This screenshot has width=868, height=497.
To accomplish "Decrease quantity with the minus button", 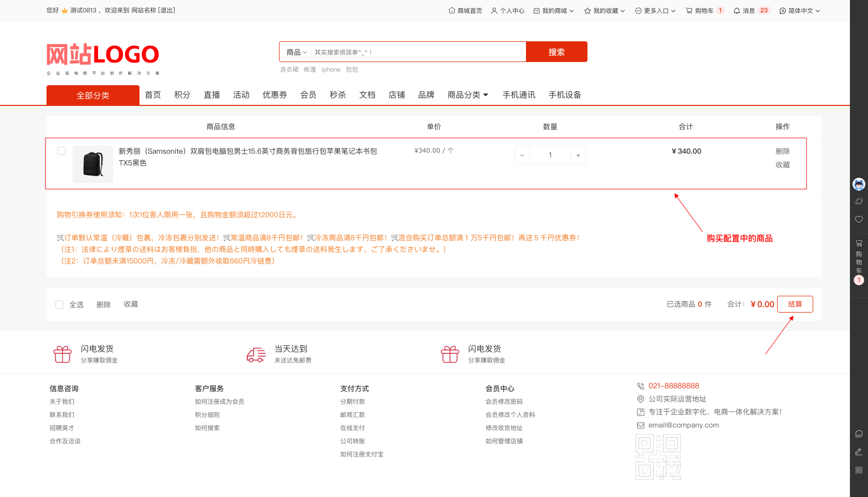I will tap(522, 155).
